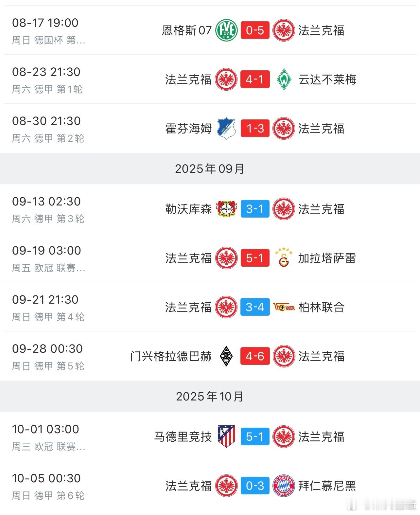The width and height of the screenshot is (420, 515).
Task: Open the 09-13 02:30 match date entry
Action: (46, 202)
